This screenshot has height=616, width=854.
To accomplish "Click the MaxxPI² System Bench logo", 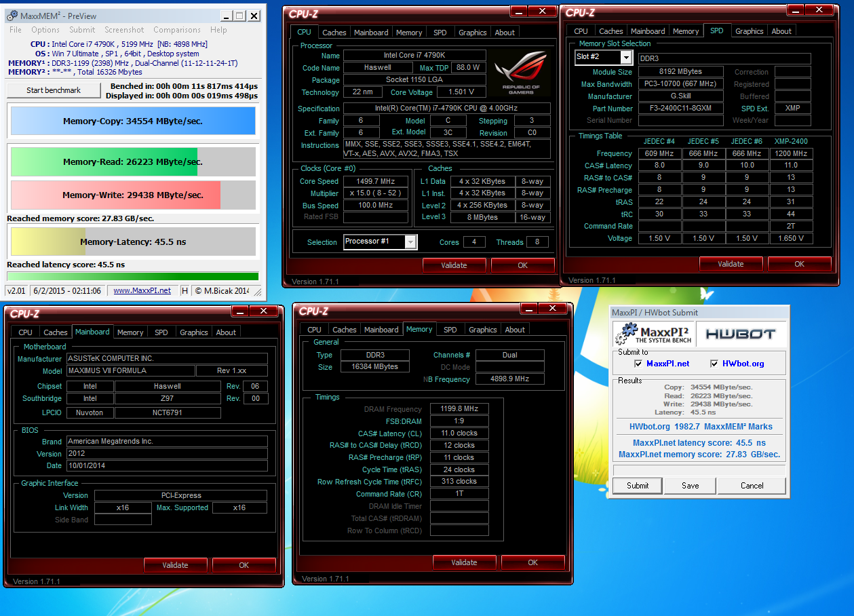I will point(654,333).
